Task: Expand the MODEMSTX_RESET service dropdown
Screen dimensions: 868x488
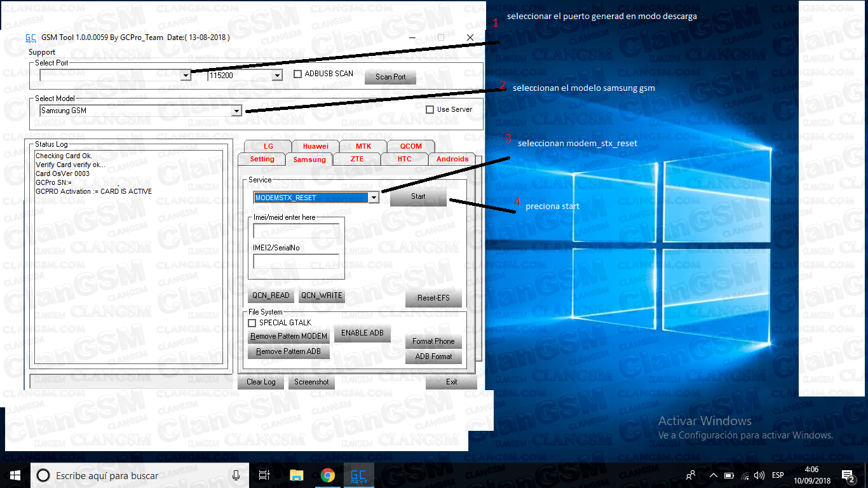Action: pos(374,198)
